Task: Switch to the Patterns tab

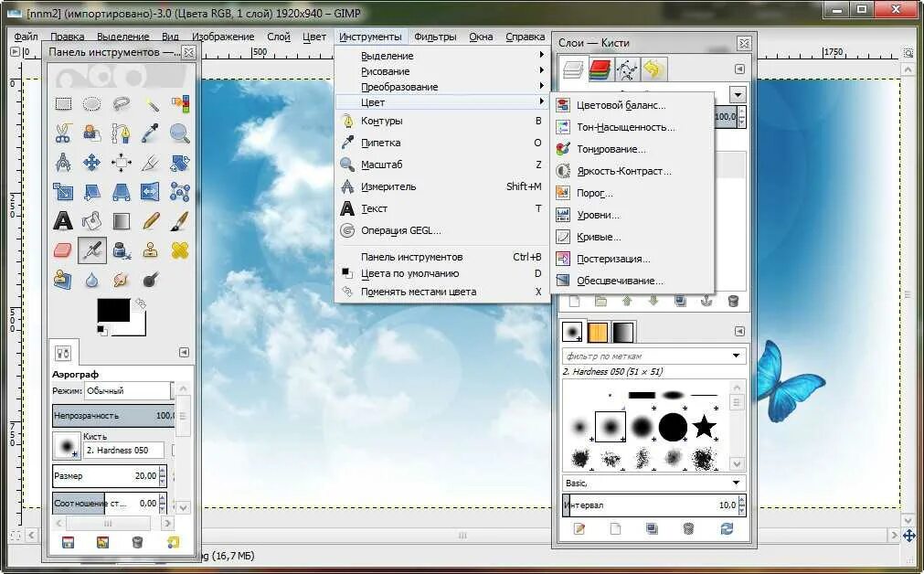Action: tap(598, 333)
